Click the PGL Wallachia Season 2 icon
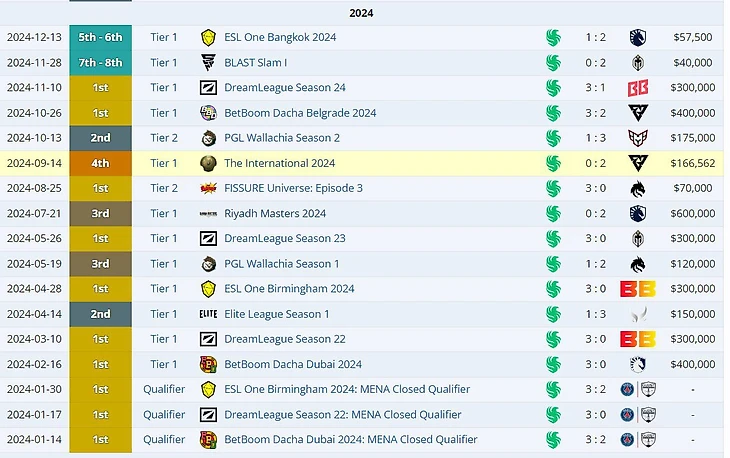 coord(208,138)
